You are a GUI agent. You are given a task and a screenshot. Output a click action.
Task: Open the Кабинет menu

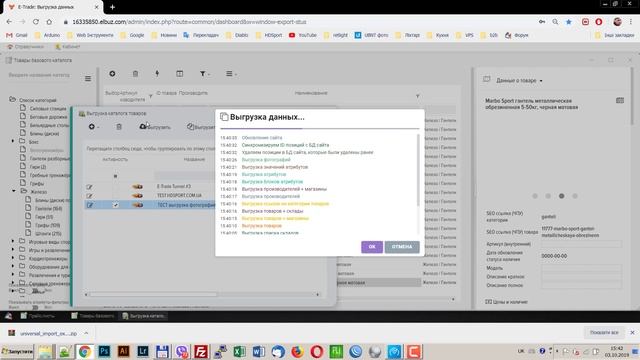(67, 47)
